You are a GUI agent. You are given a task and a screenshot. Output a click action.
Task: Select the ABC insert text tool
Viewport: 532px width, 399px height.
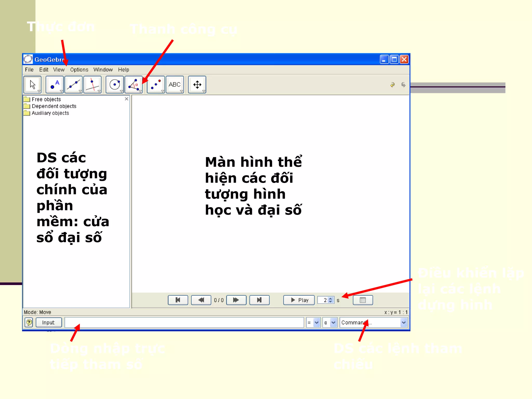pos(175,84)
